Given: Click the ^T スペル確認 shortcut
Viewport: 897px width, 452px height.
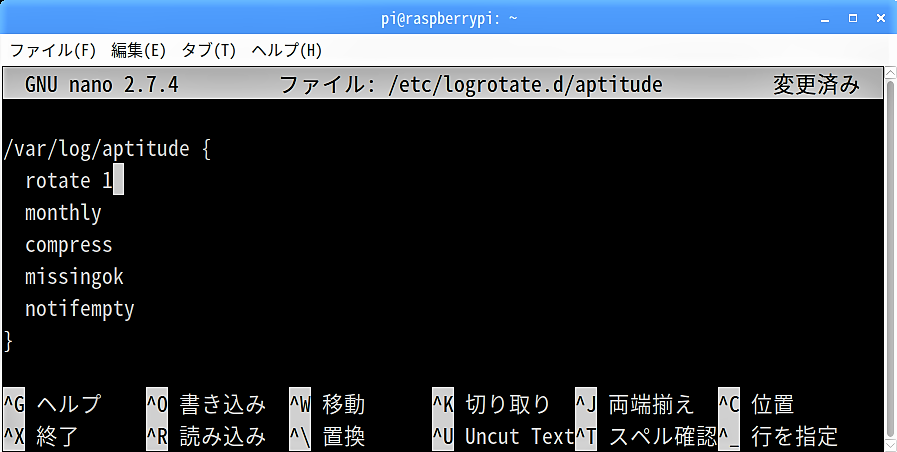Looking at the screenshot, I should (x=646, y=437).
